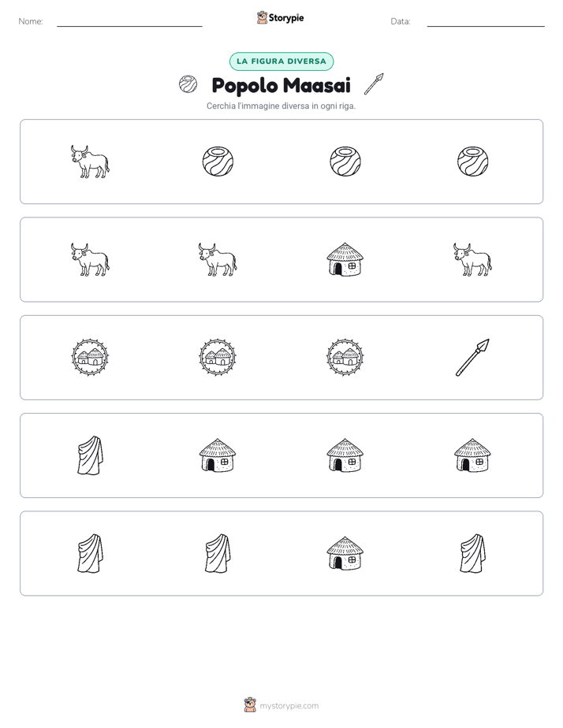Click the Popolo Maasai title

(x=281, y=85)
